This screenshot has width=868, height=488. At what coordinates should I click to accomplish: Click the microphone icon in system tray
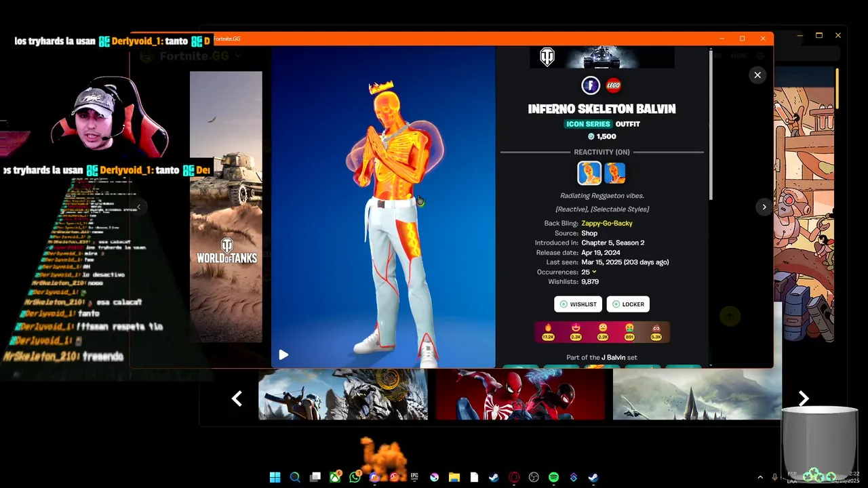click(x=775, y=477)
